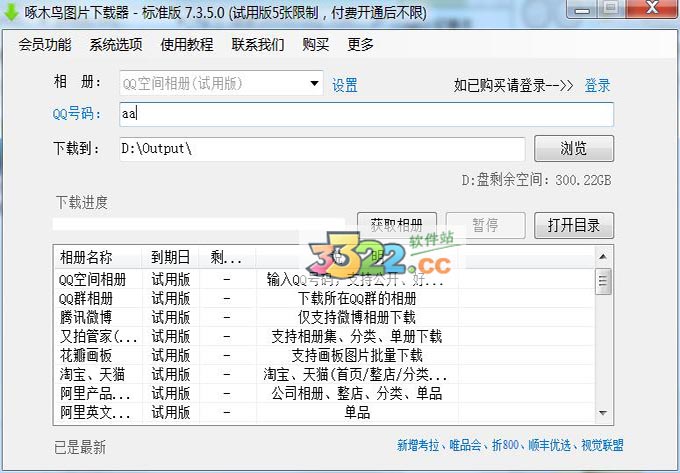Click description 支持画板图片批量下载
The width and height of the screenshot is (680, 473).
(x=357, y=356)
